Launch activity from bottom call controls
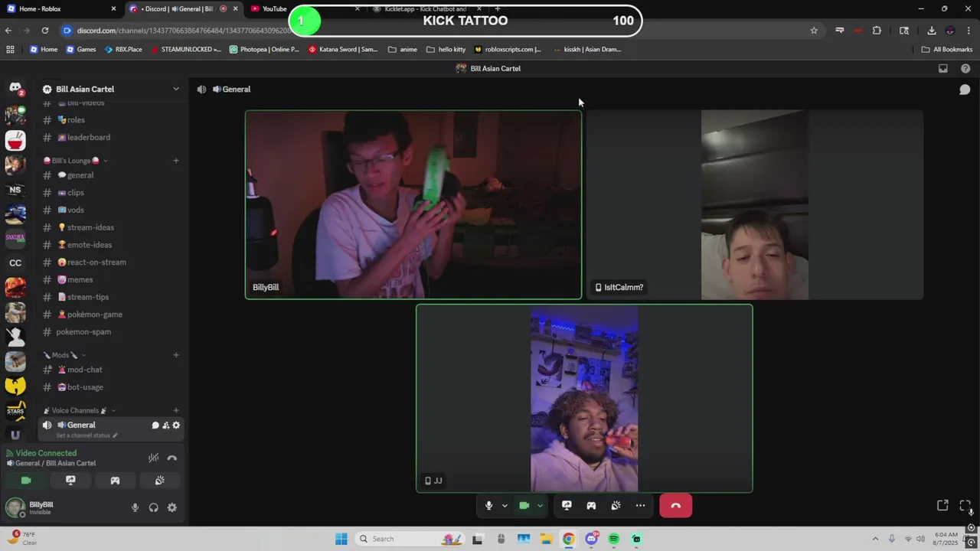 pyautogui.click(x=591, y=506)
